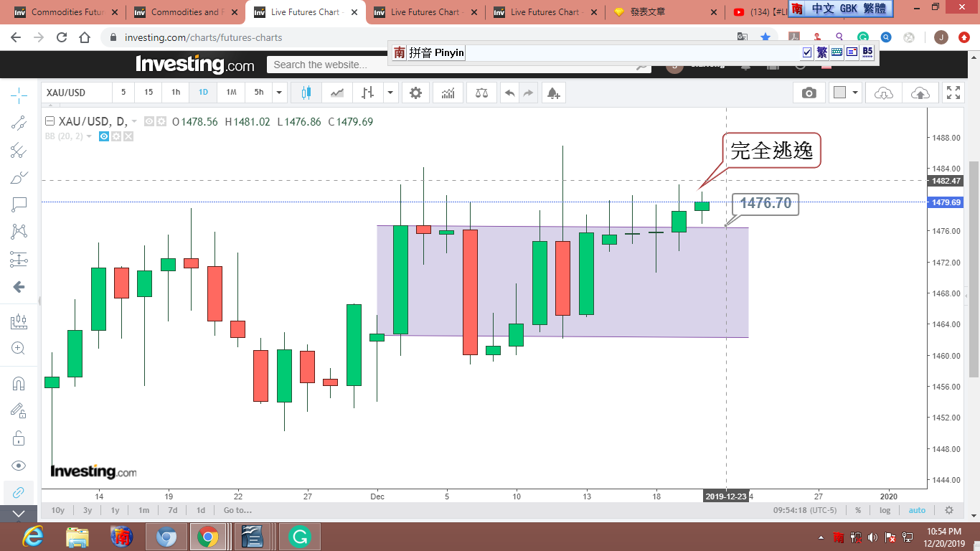980x551 pixels.
Task: Select the text annotation tool
Action: point(19,205)
